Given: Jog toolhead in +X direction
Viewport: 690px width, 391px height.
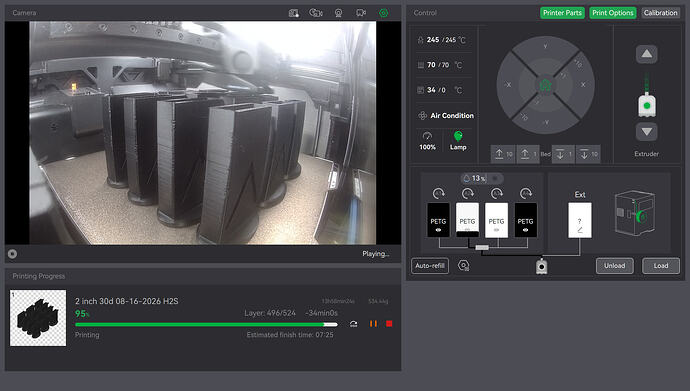Looking at the screenshot, I should pos(583,85).
